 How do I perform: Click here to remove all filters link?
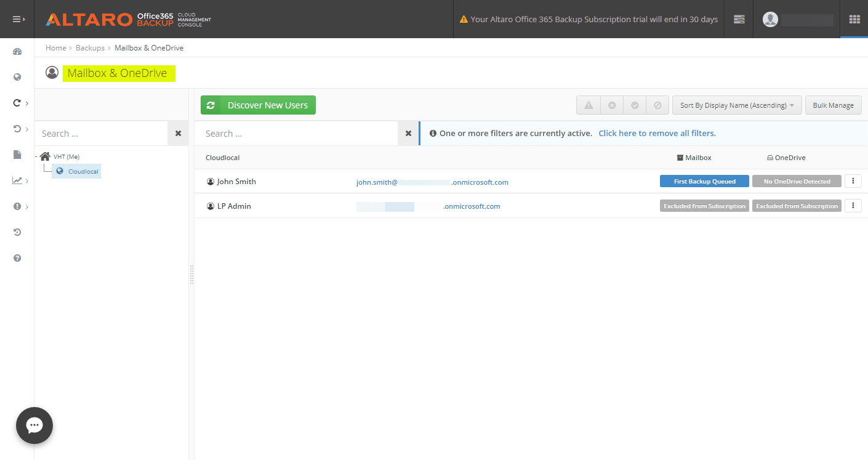657,133
